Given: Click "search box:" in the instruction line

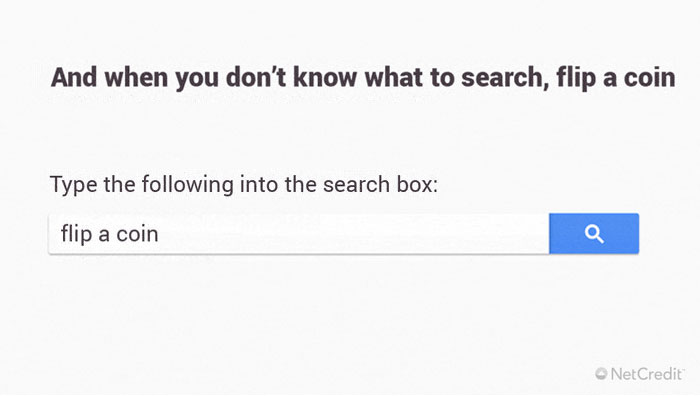Looking at the screenshot, I should (380, 184).
